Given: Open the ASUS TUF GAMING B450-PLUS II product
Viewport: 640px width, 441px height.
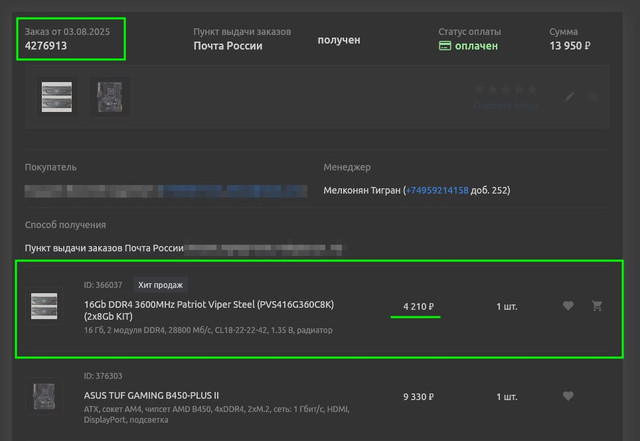Looking at the screenshot, I should pyautogui.click(x=151, y=395).
